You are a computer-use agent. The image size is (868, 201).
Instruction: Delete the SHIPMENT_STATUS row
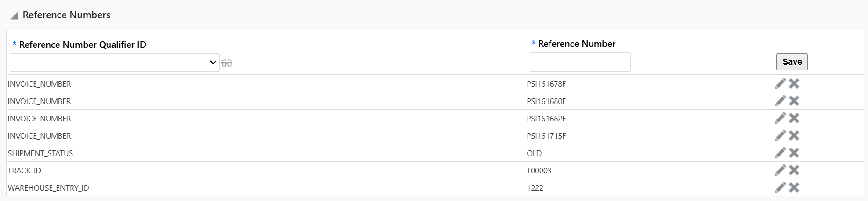coord(794,153)
